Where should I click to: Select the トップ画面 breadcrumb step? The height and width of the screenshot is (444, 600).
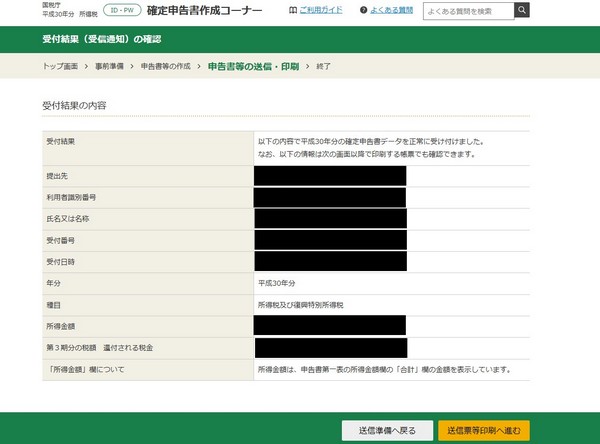60,66
